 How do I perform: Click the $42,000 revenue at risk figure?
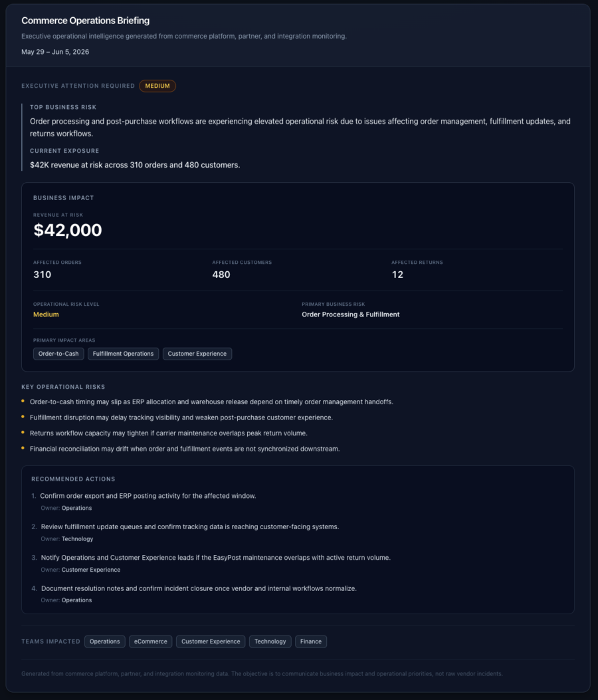[x=68, y=230]
